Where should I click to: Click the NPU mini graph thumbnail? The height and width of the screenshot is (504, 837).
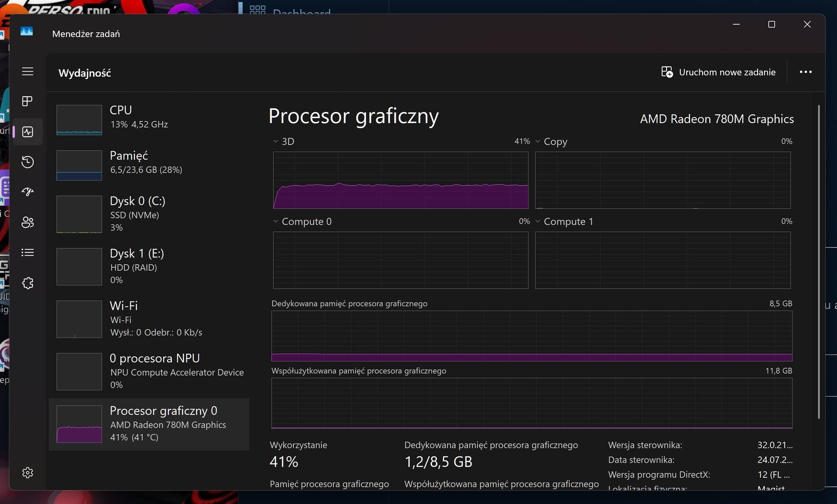[79, 371]
